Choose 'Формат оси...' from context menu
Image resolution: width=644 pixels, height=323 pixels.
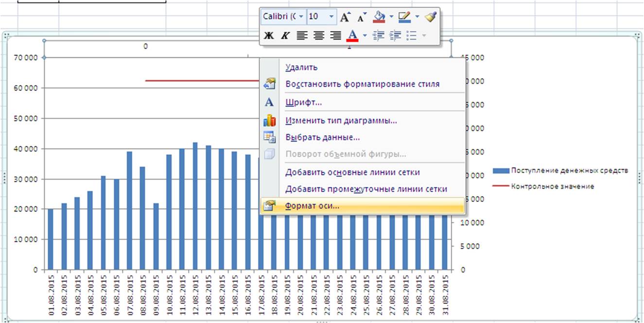point(313,206)
